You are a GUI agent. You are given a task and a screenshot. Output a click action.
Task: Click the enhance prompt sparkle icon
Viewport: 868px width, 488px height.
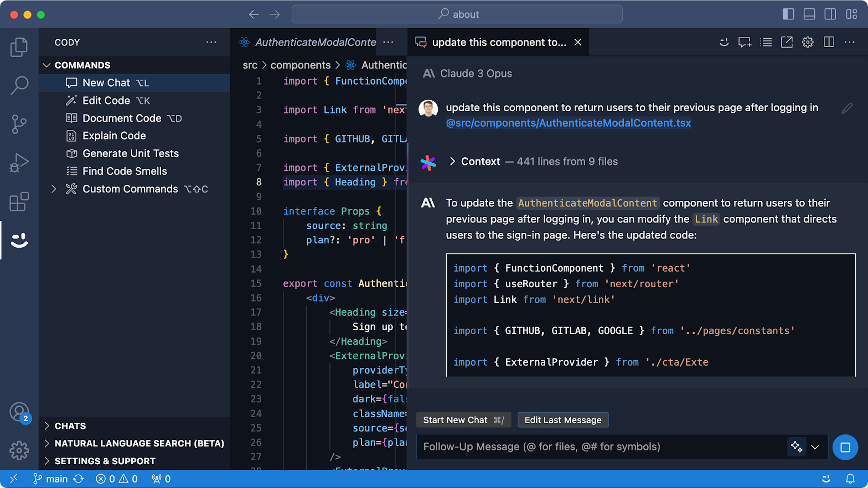pyautogui.click(x=797, y=447)
